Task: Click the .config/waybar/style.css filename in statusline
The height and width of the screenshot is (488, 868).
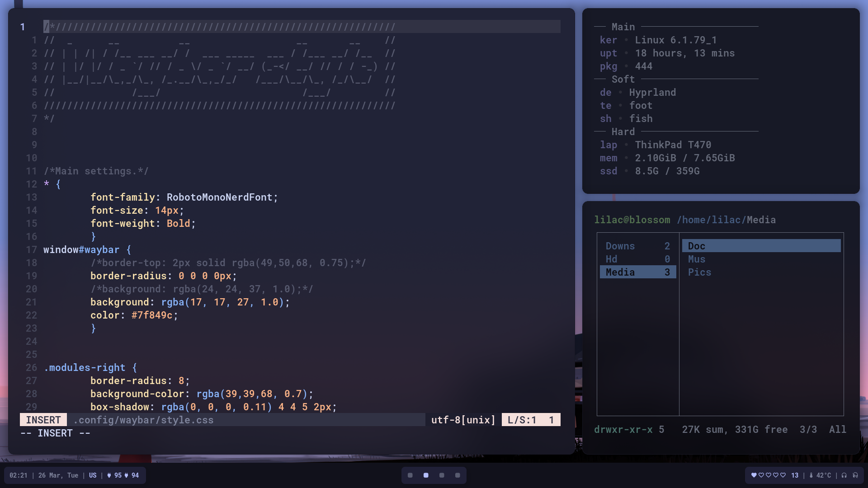Action: [x=143, y=420]
